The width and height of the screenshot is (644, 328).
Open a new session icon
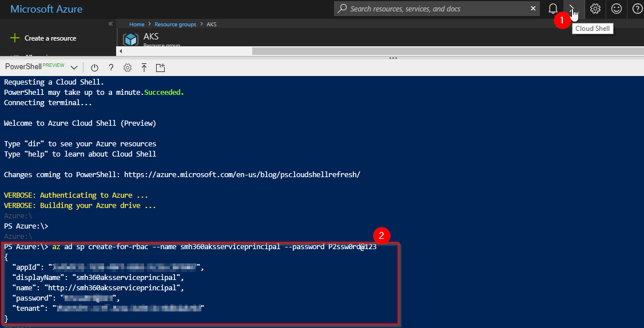point(160,68)
